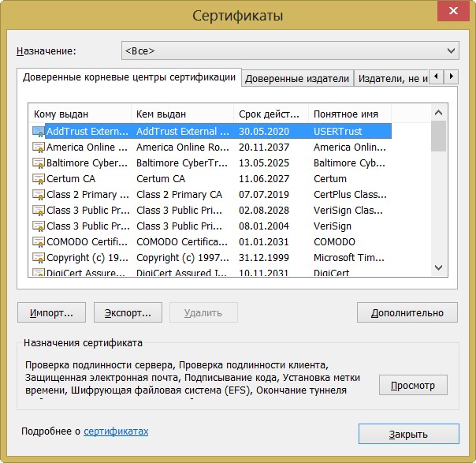Click the list scrollbar up arrow

[438, 113]
